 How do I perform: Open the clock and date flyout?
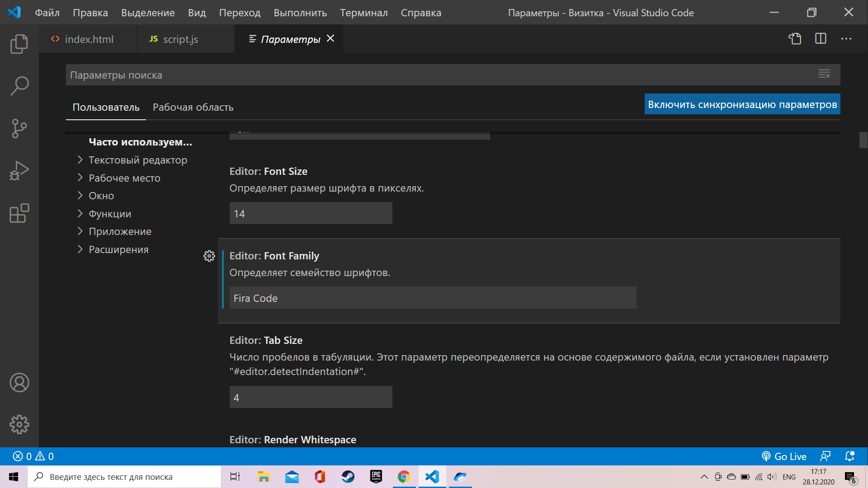click(x=819, y=477)
